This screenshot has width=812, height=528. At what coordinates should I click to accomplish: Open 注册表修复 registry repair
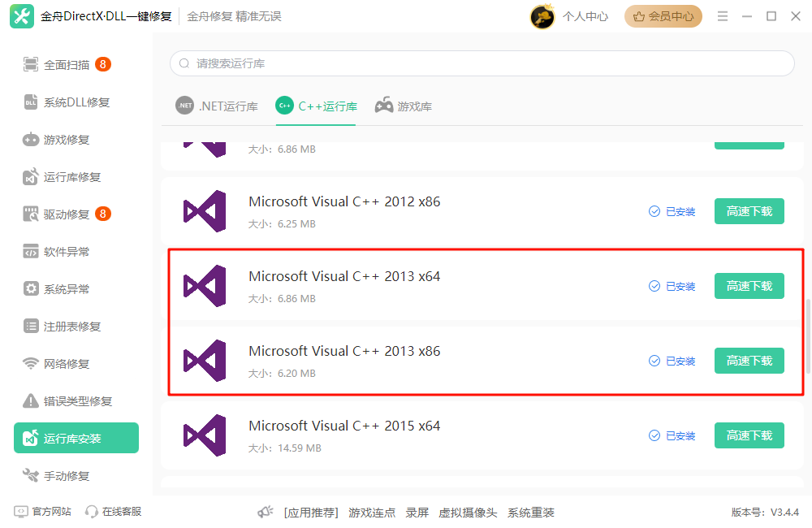[x=72, y=327]
